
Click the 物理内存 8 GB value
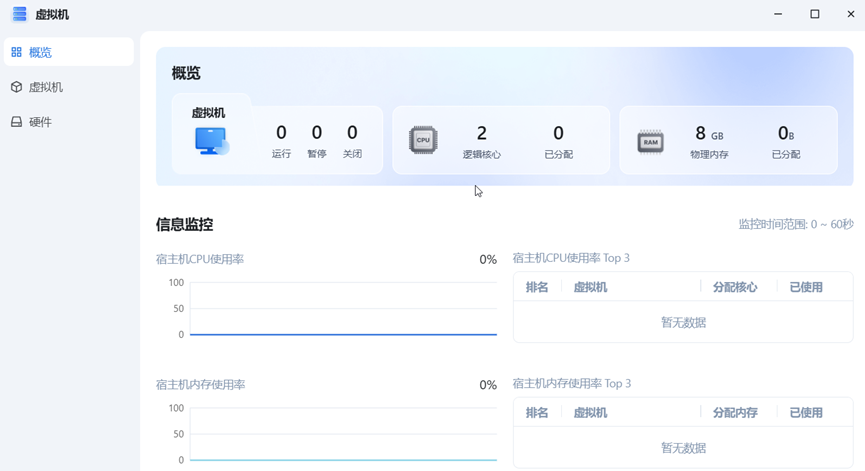point(709,133)
